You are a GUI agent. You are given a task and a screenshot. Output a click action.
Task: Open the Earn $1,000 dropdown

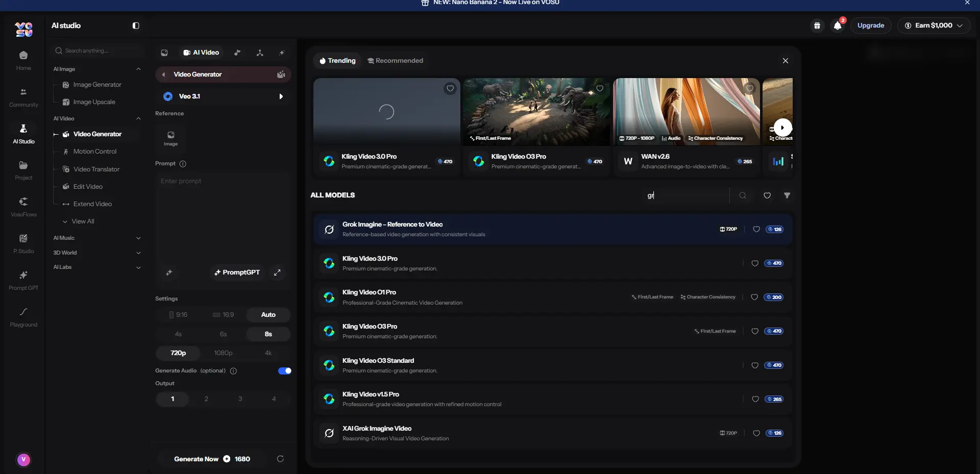[x=934, y=26]
